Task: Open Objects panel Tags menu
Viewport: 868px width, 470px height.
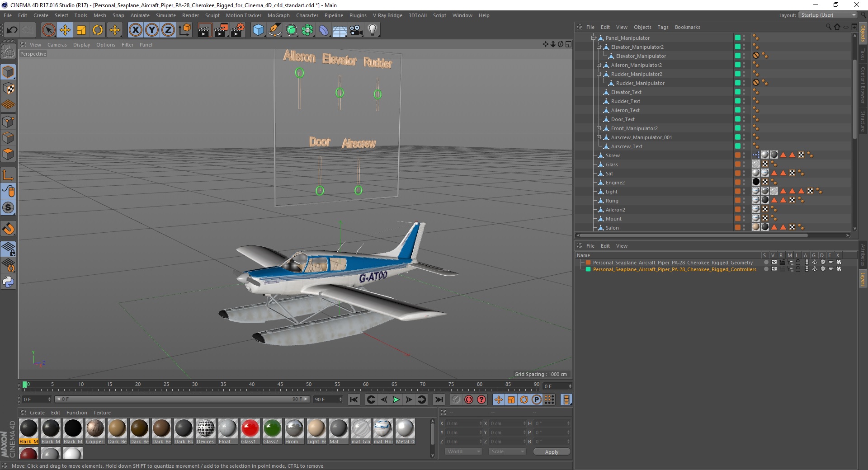Action: [x=663, y=27]
